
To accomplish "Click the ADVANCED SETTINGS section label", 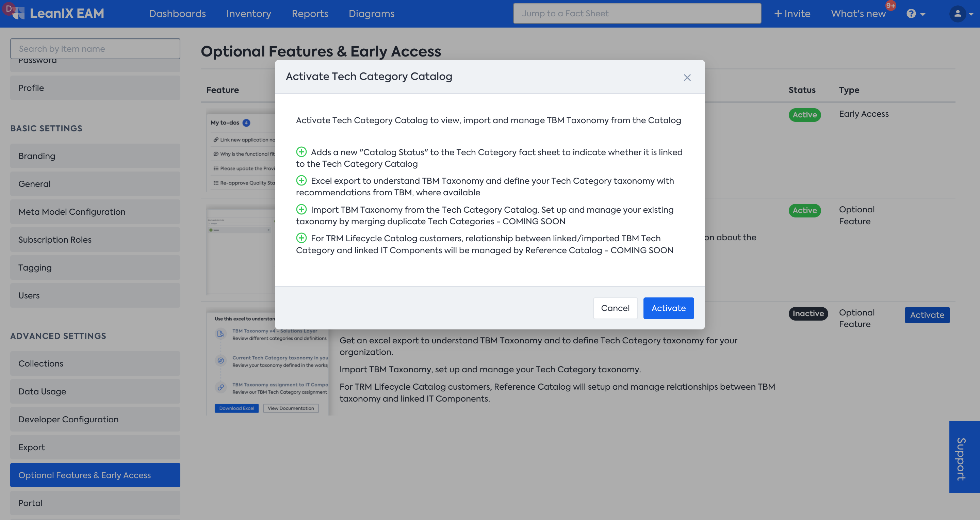I will [58, 336].
